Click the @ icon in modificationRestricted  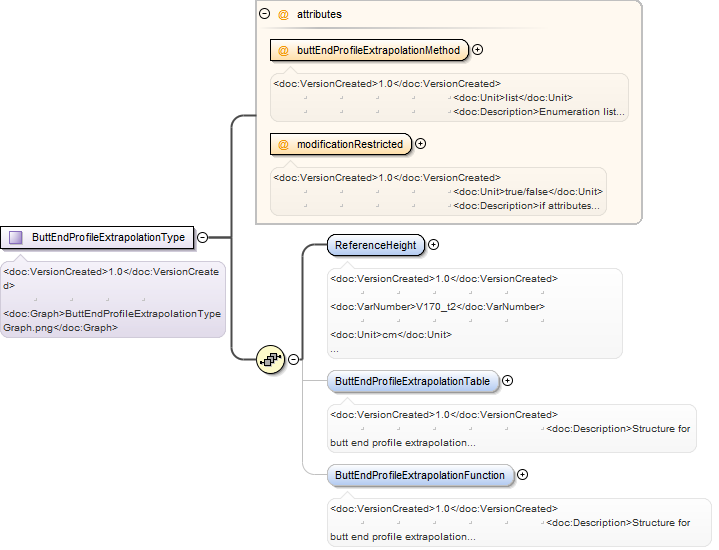283,144
